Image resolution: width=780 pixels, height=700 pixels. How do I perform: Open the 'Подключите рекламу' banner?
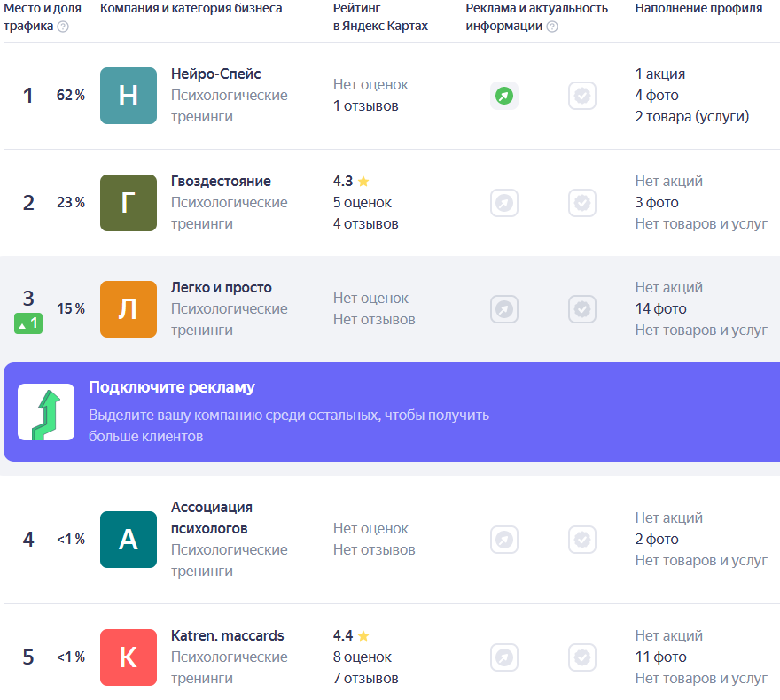[392, 412]
